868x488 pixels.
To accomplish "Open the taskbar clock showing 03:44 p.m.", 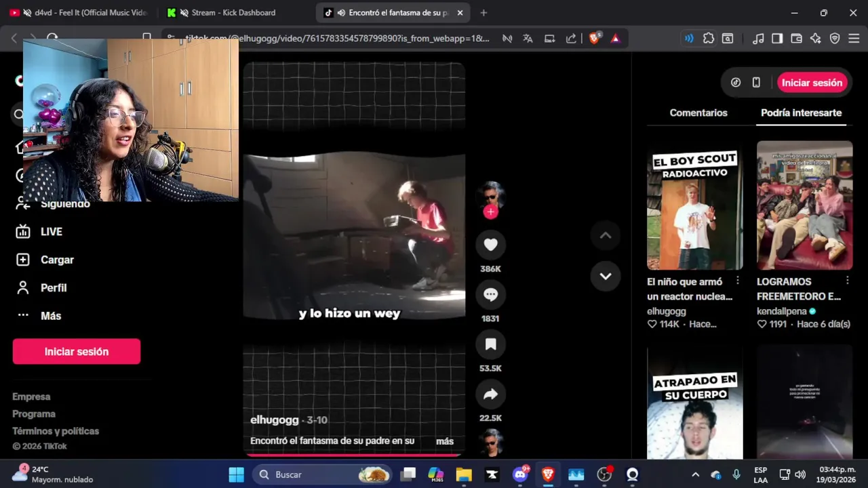I will pos(837,474).
